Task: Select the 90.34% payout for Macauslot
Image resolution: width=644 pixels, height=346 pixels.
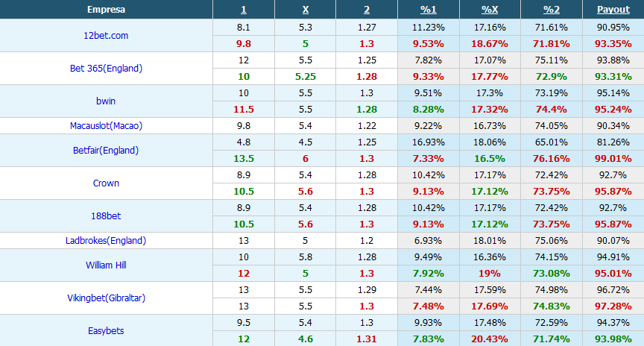Action: pos(613,126)
